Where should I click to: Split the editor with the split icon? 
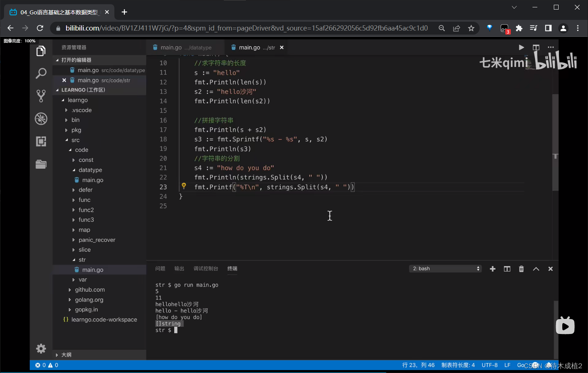tap(536, 47)
